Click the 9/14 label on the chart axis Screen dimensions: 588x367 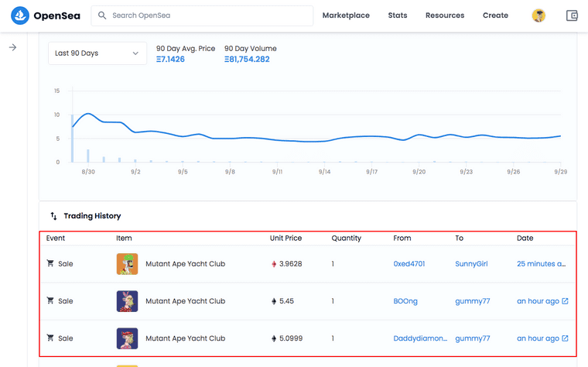coord(325,171)
